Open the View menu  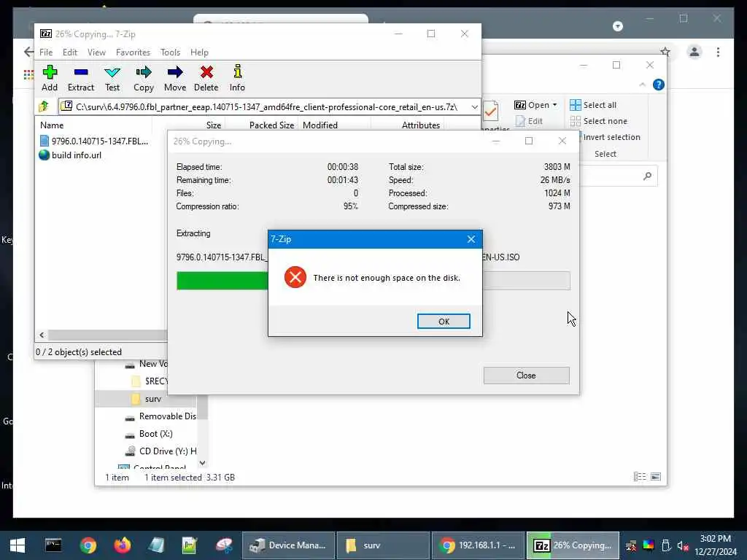click(96, 52)
